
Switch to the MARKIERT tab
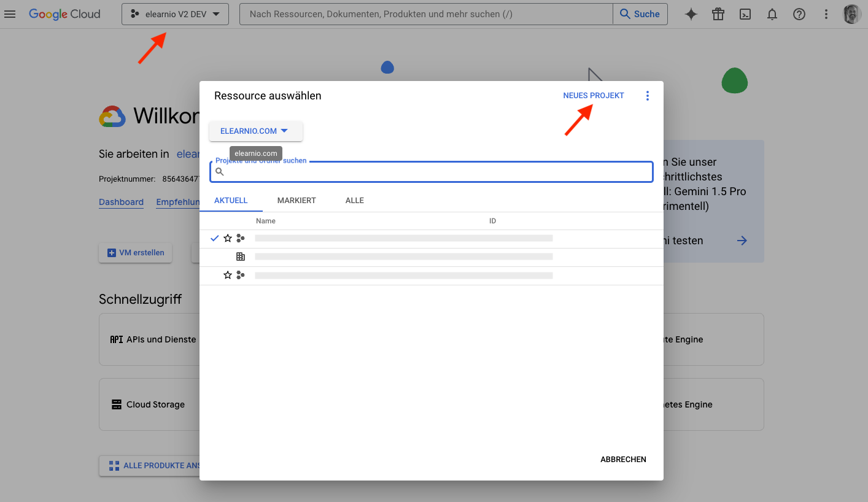coord(296,201)
